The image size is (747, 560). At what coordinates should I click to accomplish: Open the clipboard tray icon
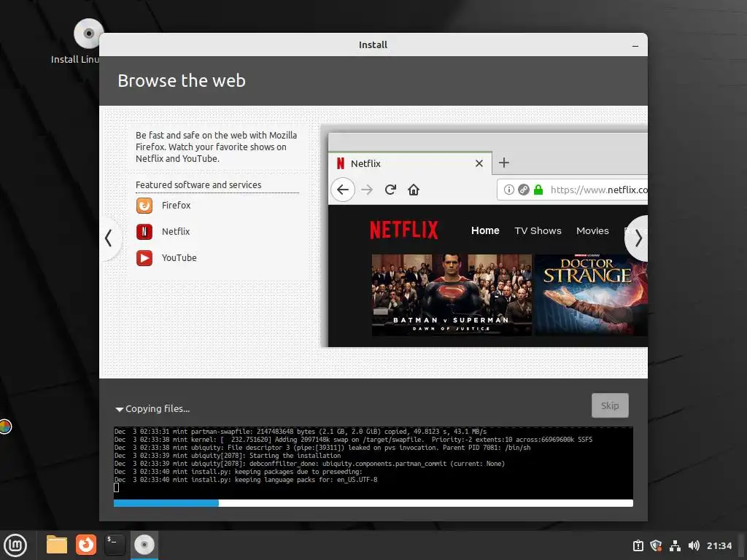click(x=638, y=545)
